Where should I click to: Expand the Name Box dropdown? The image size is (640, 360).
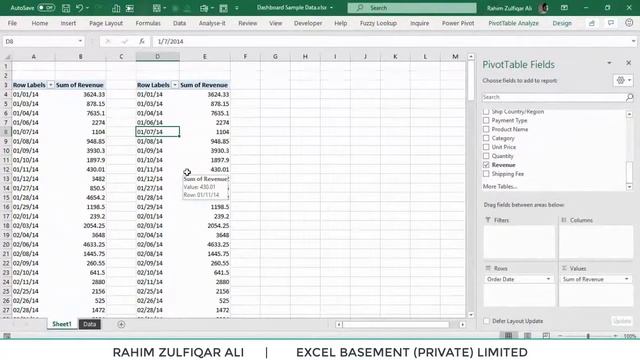(80, 41)
